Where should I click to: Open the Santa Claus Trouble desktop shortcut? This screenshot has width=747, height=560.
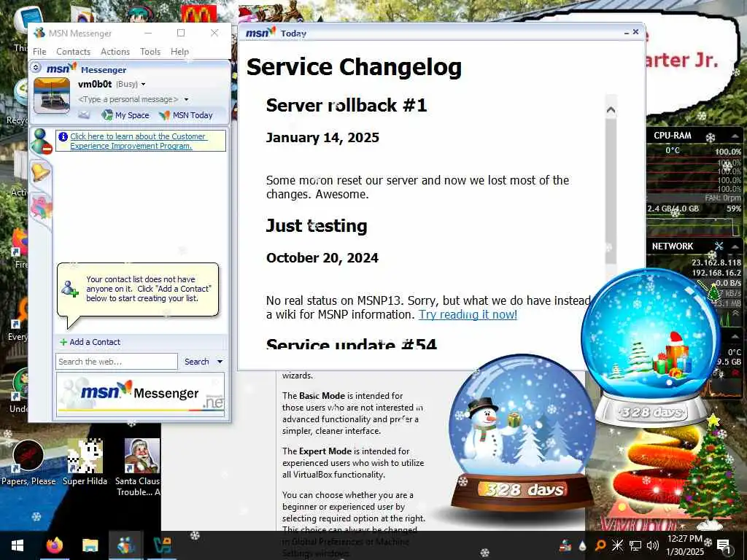tap(139, 467)
